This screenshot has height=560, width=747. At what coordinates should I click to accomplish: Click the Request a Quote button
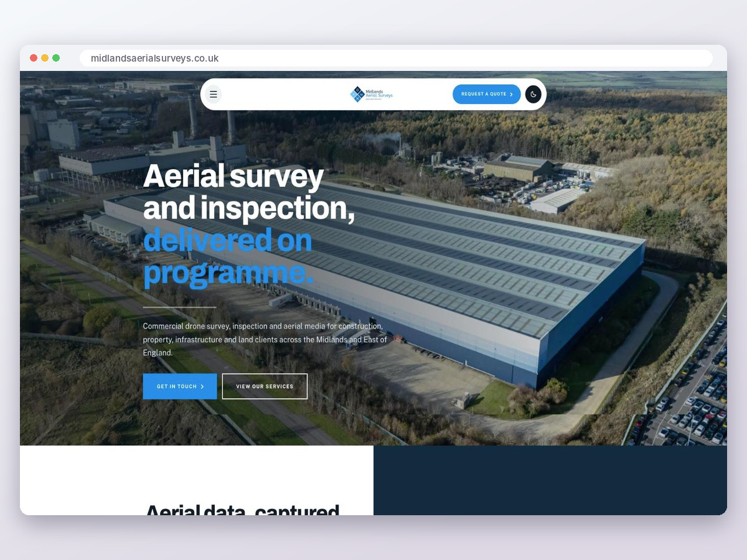[x=487, y=94]
